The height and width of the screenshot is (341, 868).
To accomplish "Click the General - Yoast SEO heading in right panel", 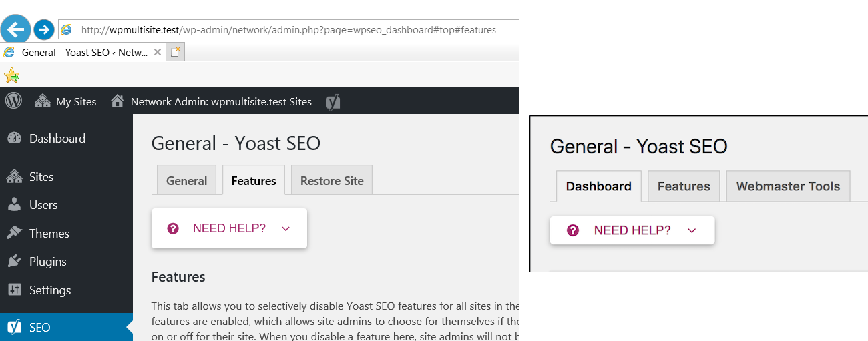I will pos(638,146).
